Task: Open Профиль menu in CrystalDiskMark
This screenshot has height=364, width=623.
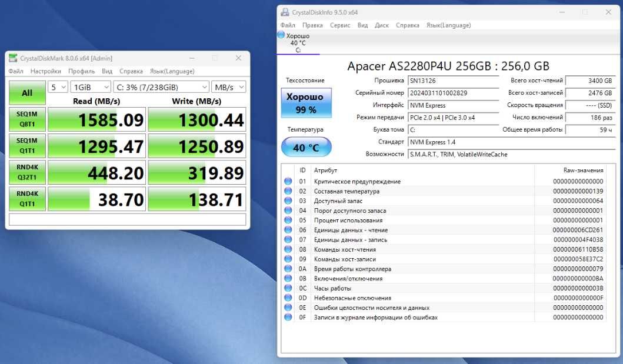Action: click(81, 71)
